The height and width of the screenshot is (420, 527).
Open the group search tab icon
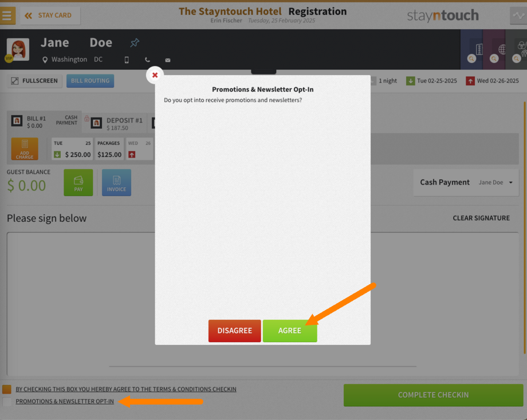pos(517,49)
